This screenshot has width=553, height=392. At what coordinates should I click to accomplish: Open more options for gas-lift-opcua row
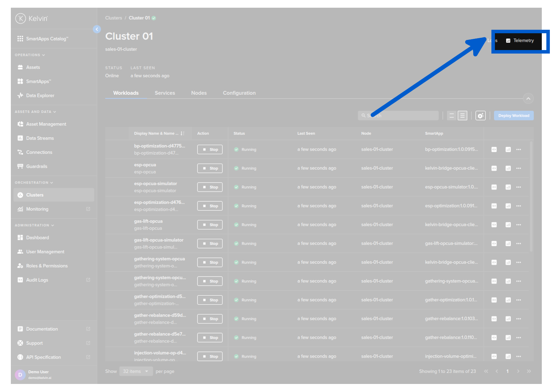pyautogui.click(x=518, y=225)
